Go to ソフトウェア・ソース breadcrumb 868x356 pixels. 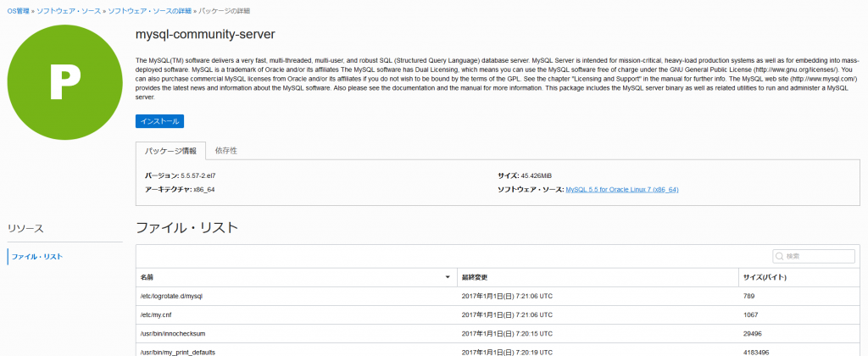[69, 10]
